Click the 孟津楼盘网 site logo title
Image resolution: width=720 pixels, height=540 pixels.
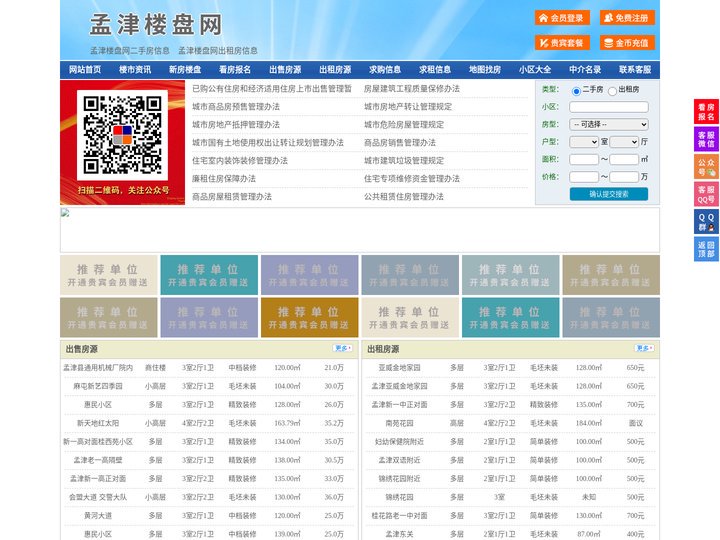(x=156, y=25)
